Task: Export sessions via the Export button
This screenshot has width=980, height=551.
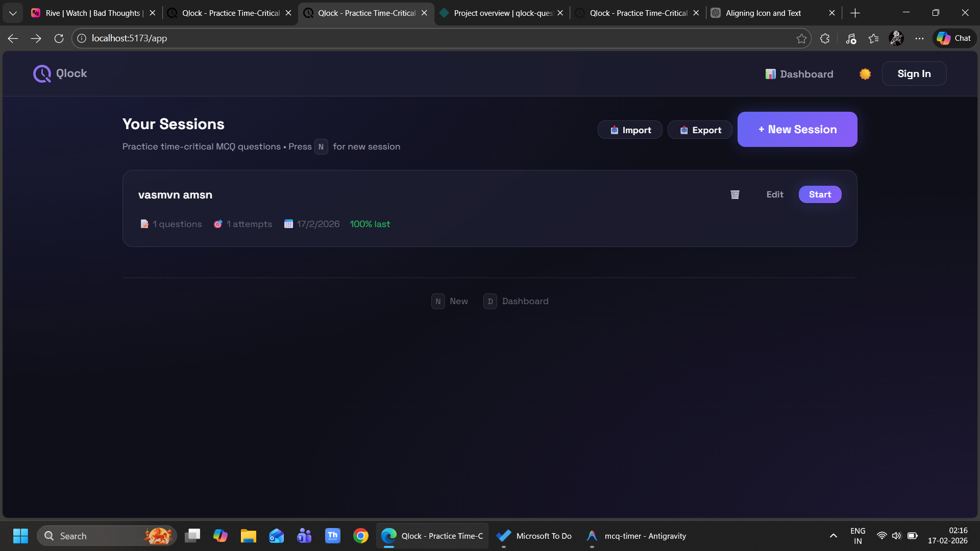Action: pyautogui.click(x=700, y=130)
